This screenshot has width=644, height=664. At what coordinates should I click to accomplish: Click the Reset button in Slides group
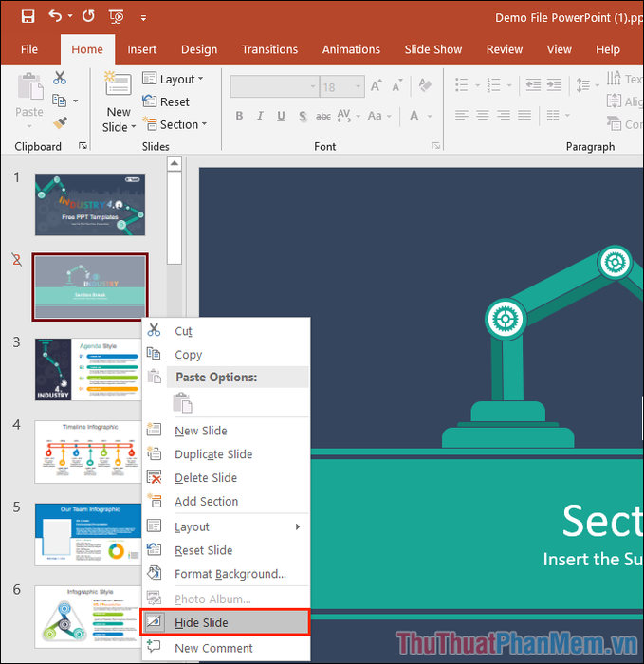[x=166, y=101]
